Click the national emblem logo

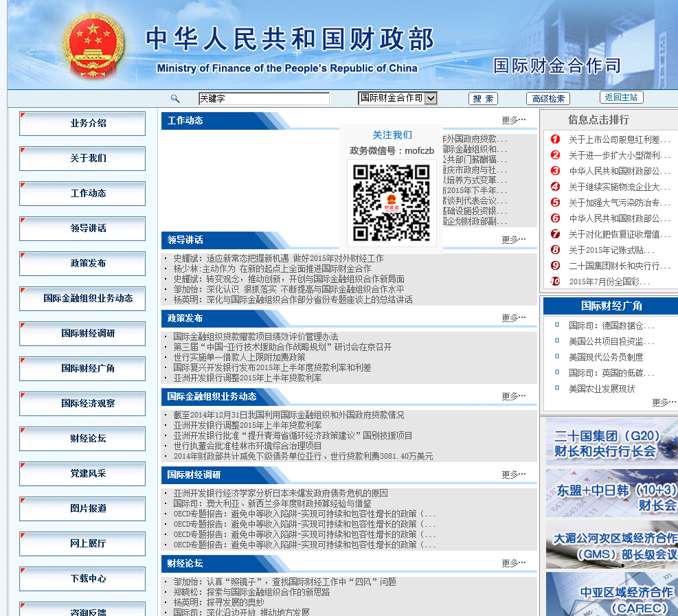coord(93,46)
